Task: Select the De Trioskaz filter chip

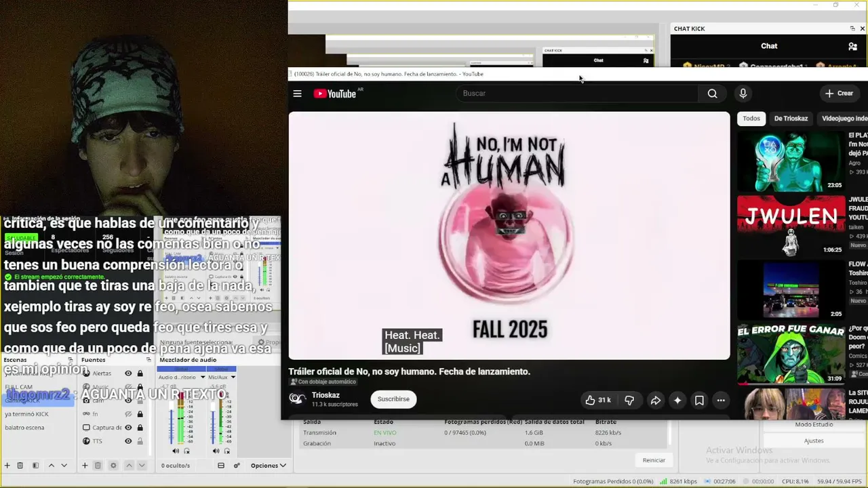Action: pos(791,119)
